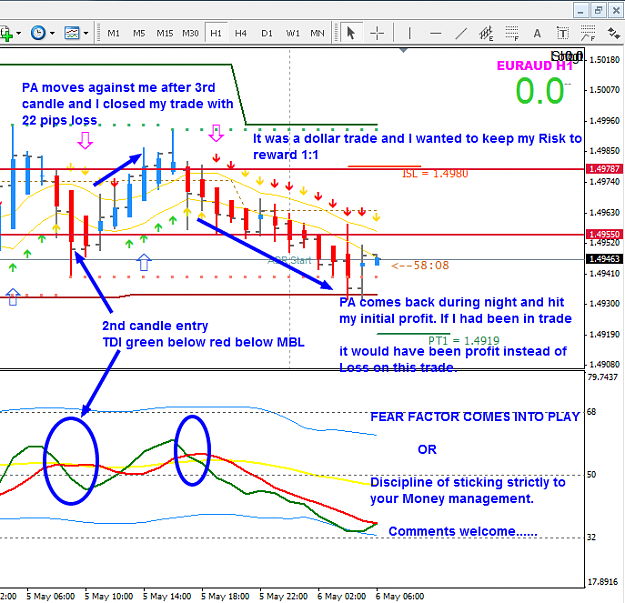Click the dollar trade Risk to reward note
Screen dimensions: 625x603
417,146
